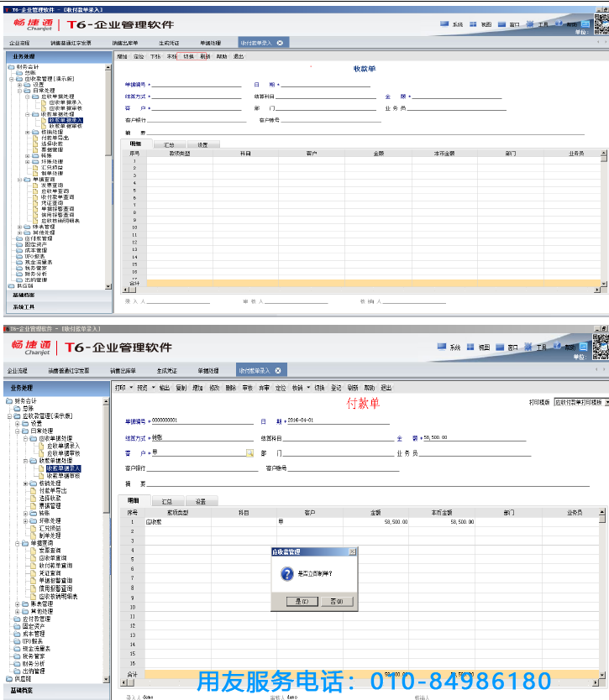Click tree scrollbar down arrow in lower window
This screenshot has height=700, width=609.
(x=107, y=680)
